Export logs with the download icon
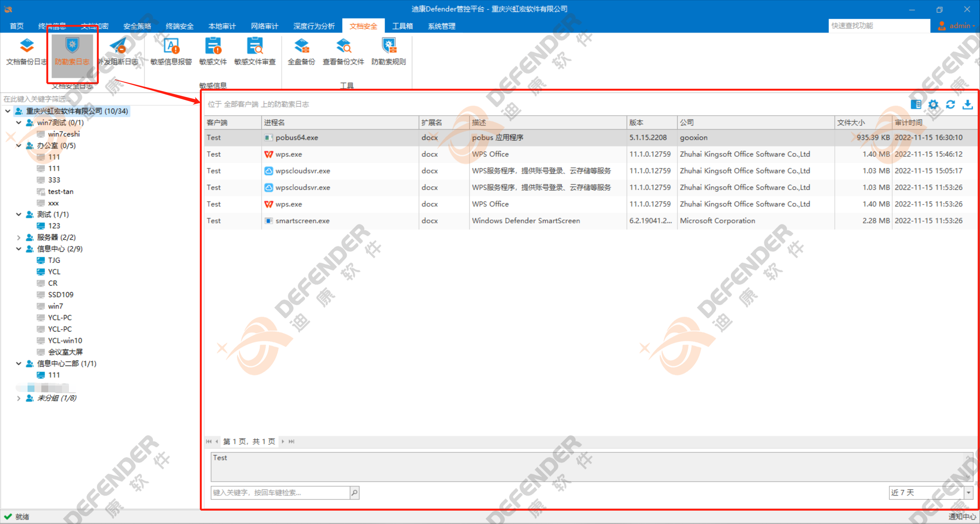 tap(968, 104)
